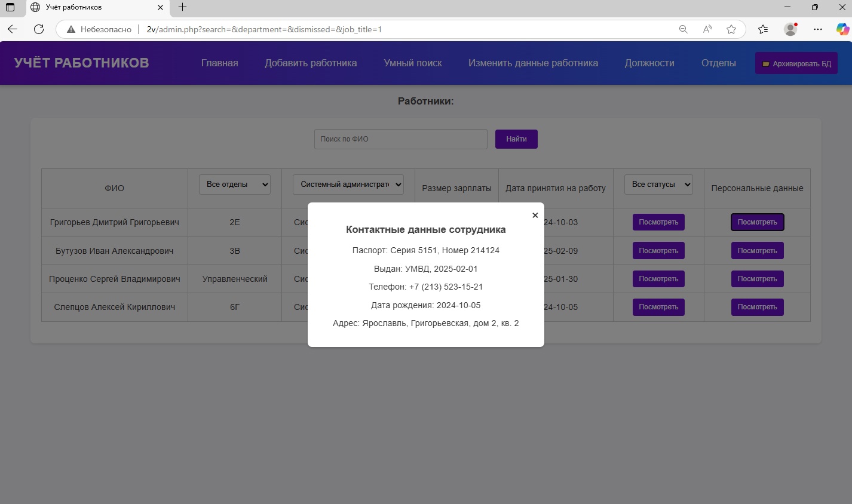The image size is (852, 504).
Task: Open Добавить работника navigation item
Action: point(311,63)
